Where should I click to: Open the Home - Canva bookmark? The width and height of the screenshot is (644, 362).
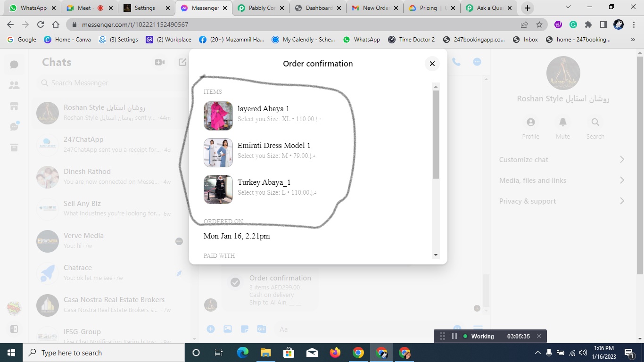coord(67,40)
